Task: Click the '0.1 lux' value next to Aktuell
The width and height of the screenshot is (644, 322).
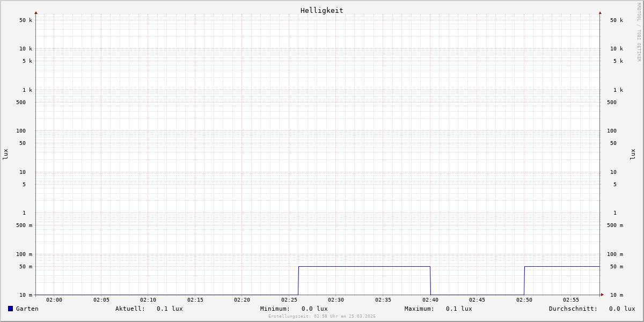Action: point(170,309)
